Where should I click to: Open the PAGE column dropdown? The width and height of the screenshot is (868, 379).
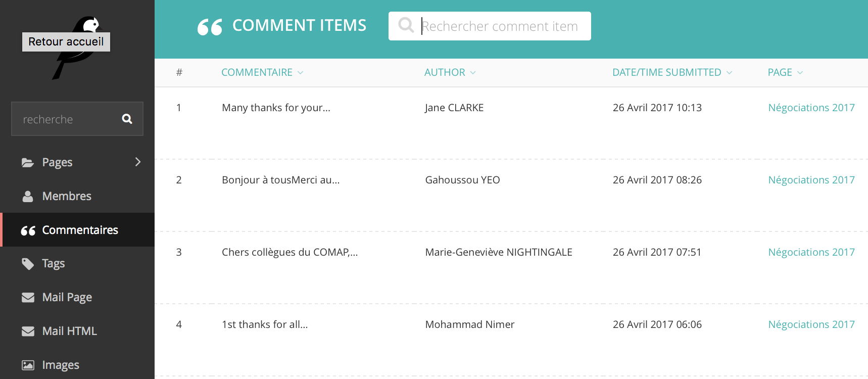[801, 72]
